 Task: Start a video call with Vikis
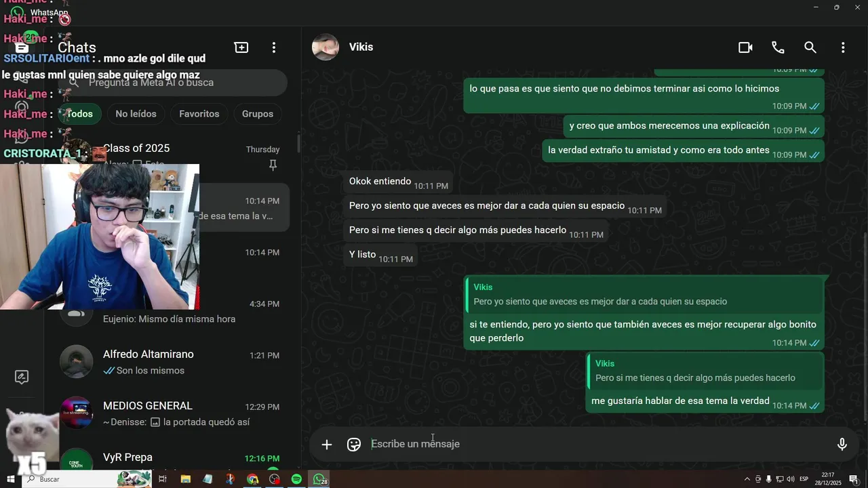(745, 47)
